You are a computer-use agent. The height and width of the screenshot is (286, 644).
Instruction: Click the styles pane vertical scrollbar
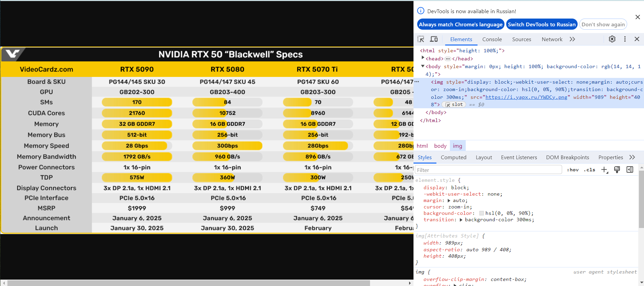pyautogui.click(x=641, y=199)
